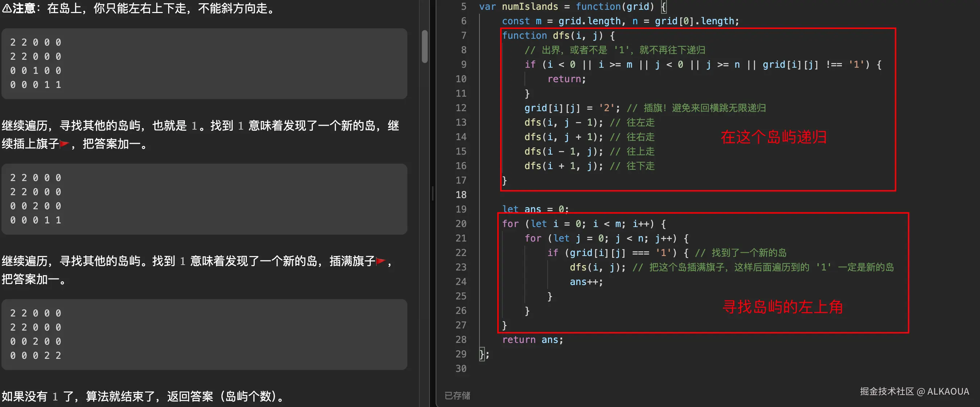Click the 往左走 comment on line 13

pos(640,122)
